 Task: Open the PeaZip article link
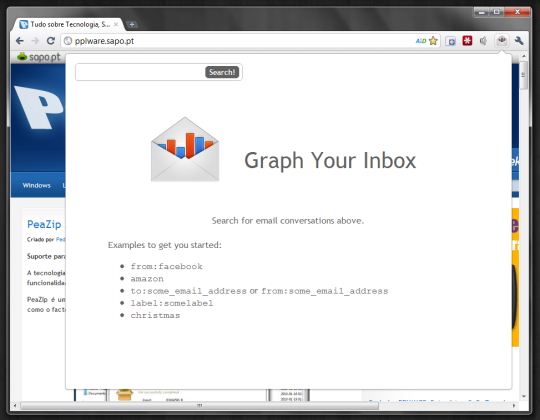[x=44, y=224]
